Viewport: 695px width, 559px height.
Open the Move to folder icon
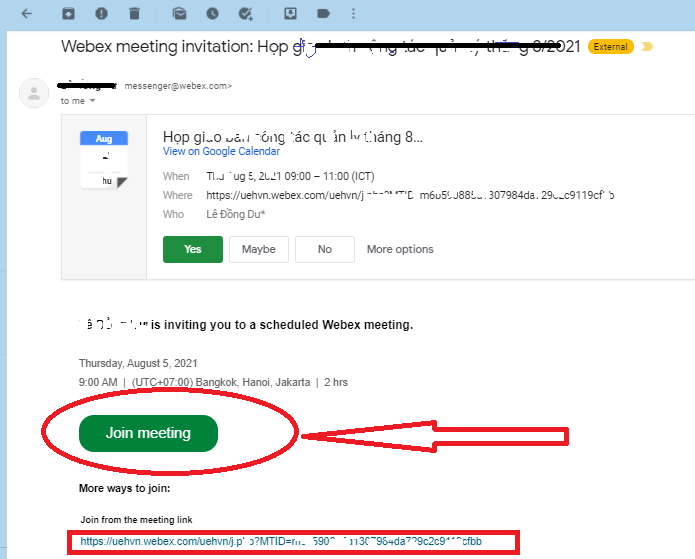tap(290, 14)
